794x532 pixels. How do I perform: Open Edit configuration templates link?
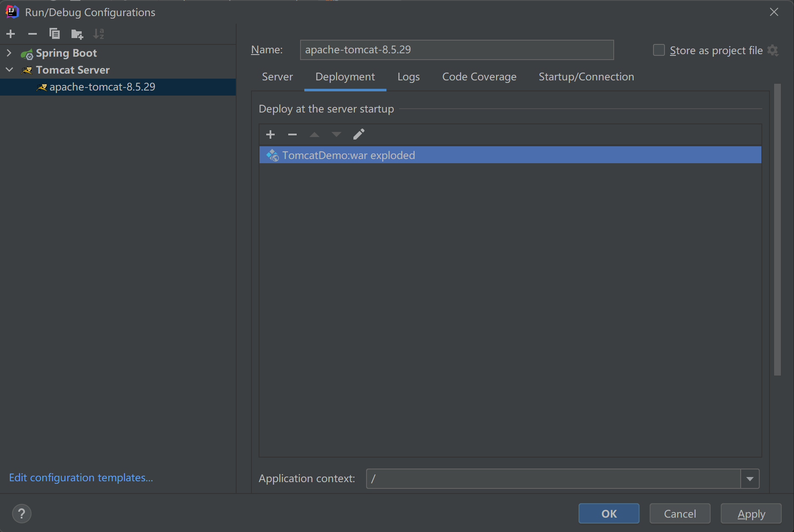81,477
